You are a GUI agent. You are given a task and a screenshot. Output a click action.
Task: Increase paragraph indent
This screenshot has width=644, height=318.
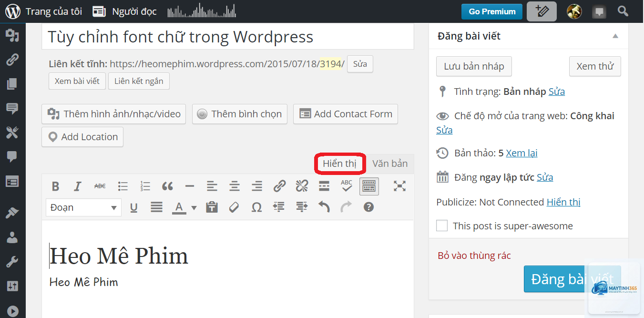[x=301, y=207]
